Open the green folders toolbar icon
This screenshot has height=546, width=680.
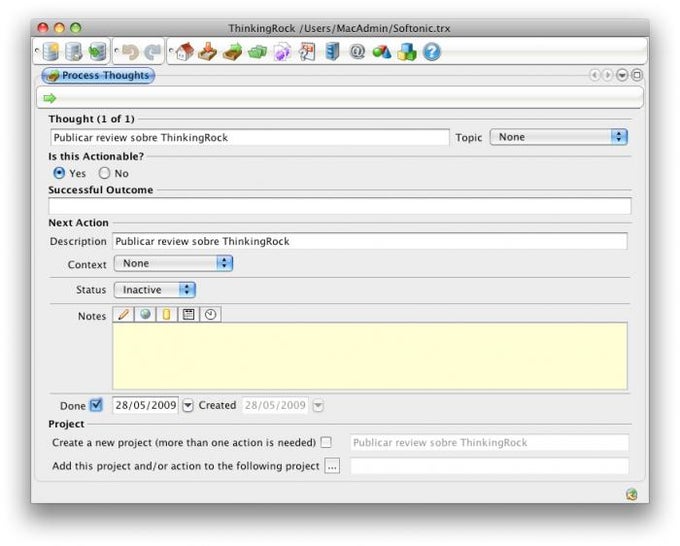point(257,52)
